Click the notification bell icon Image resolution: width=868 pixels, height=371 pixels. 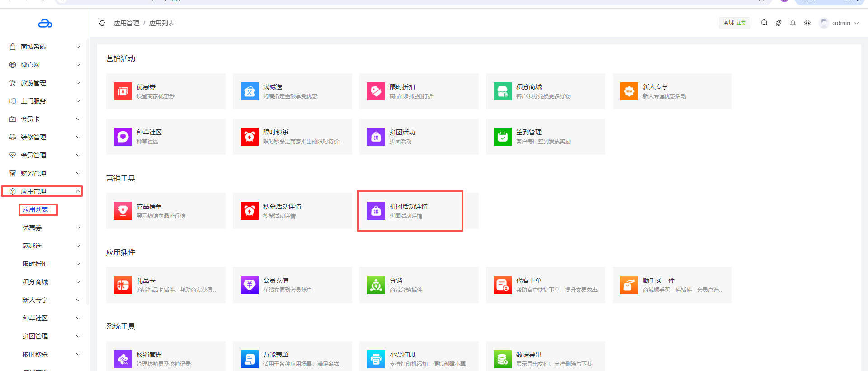[x=793, y=23]
